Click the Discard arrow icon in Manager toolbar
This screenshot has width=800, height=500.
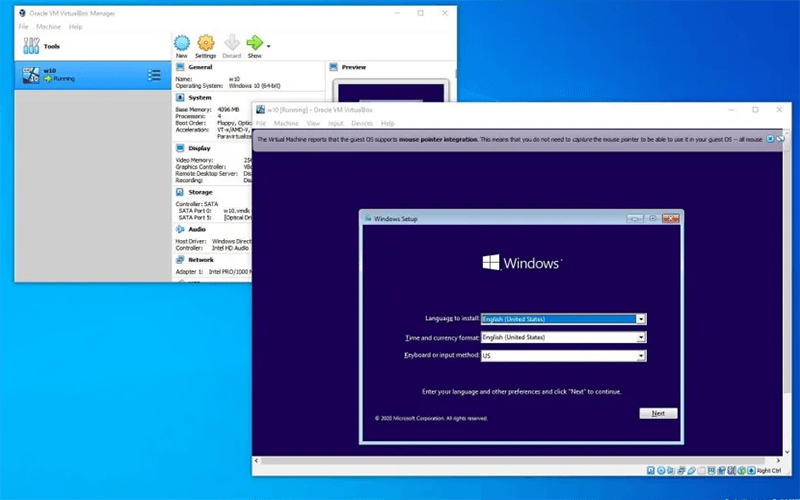[232, 43]
